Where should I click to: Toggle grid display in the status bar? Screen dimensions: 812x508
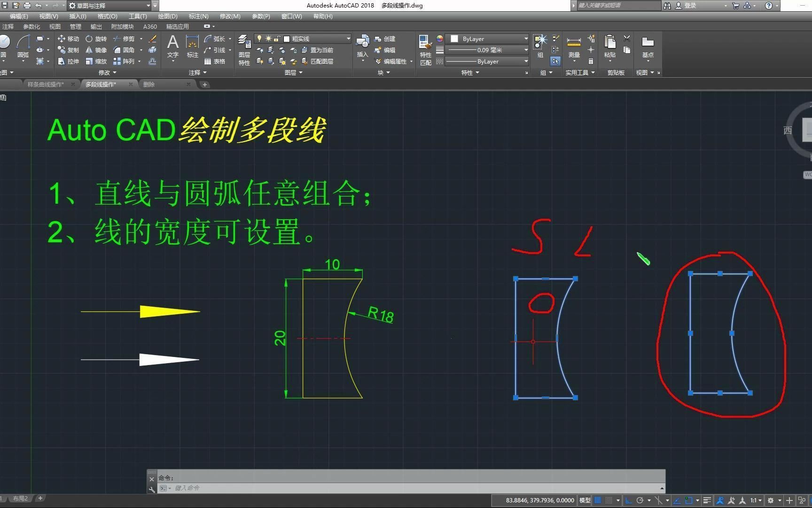[598, 500]
